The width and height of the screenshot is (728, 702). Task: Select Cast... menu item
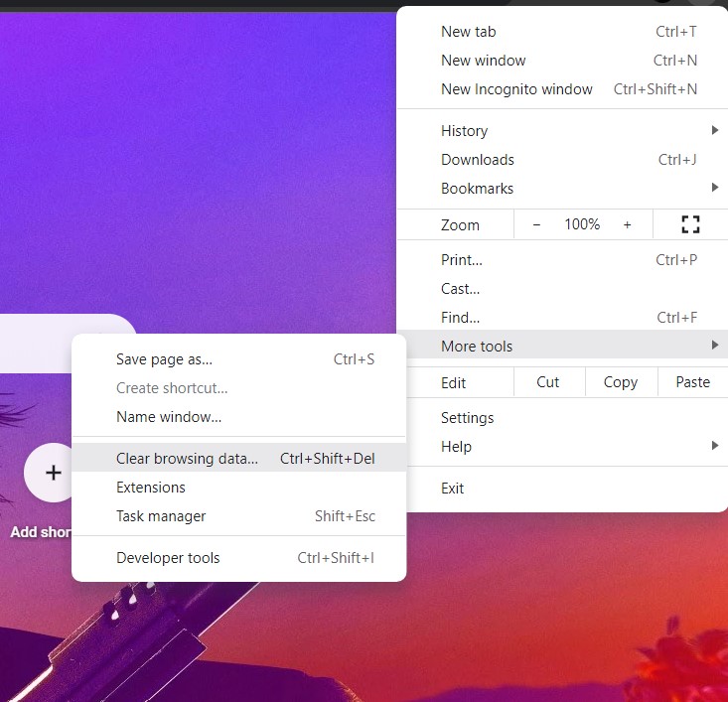tap(563, 289)
